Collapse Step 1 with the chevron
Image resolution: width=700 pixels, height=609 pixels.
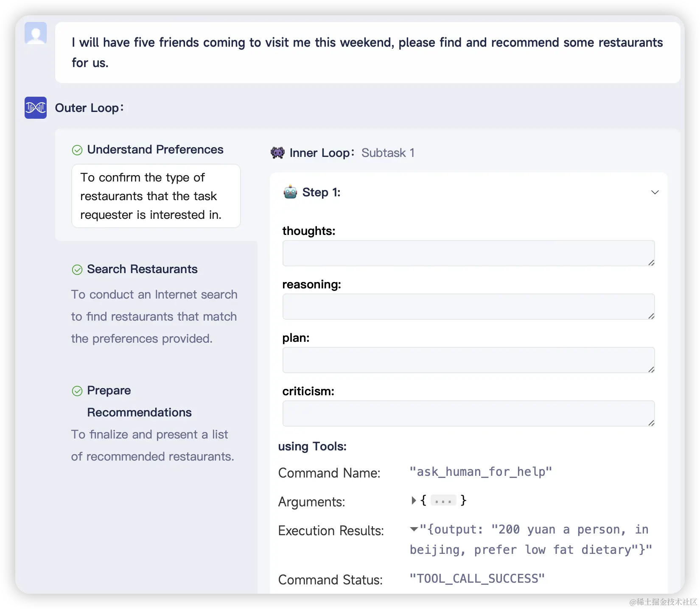point(655,193)
